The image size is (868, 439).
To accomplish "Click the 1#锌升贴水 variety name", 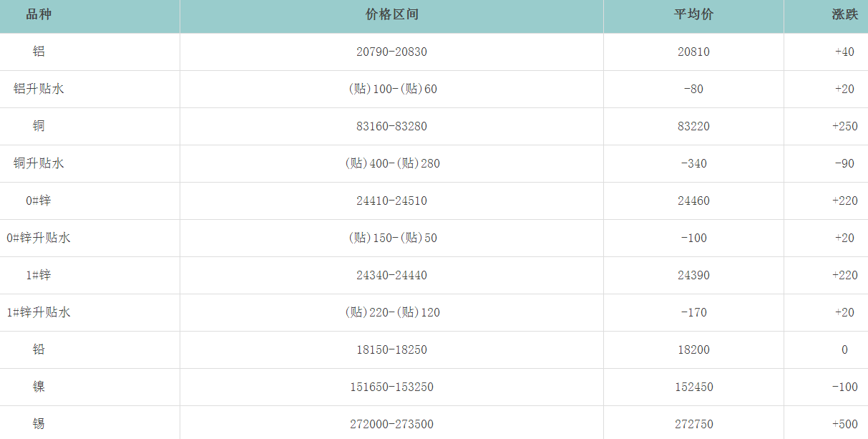I will tap(39, 312).
